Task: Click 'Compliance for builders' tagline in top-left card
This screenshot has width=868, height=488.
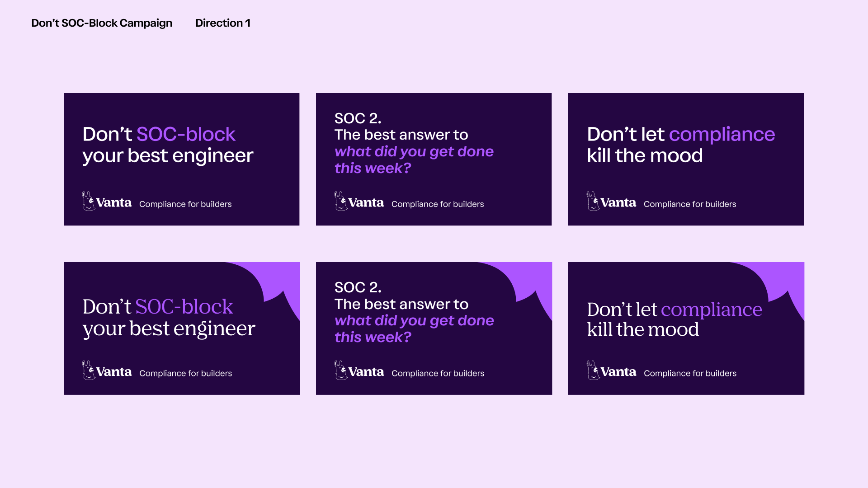Action: (185, 204)
